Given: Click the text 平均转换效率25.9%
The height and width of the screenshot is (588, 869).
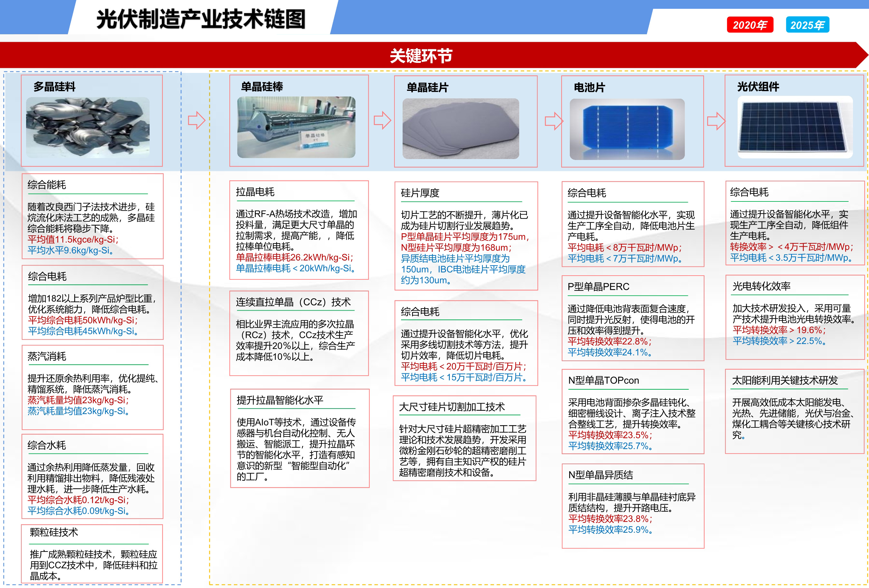Looking at the screenshot, I should [x=611, y=530].
